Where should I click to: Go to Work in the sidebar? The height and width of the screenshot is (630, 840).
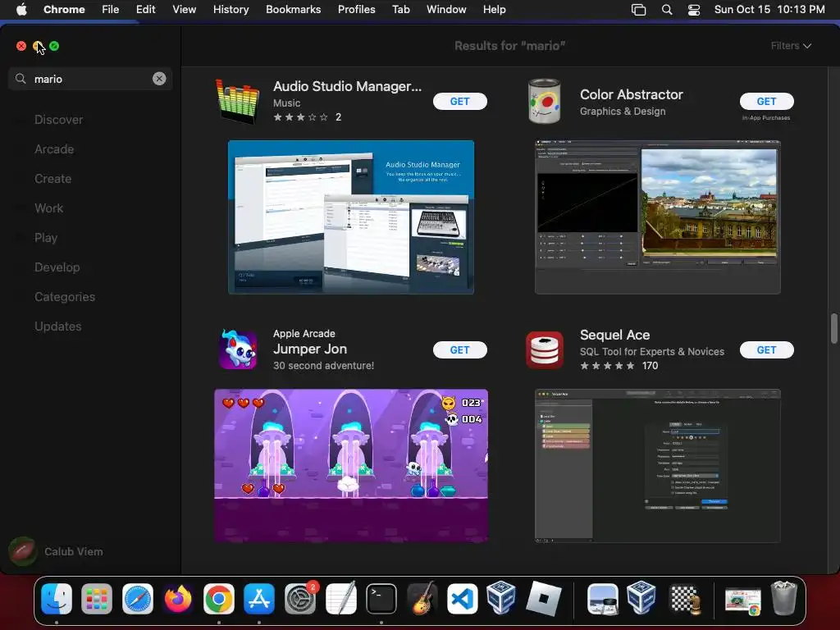48,208
